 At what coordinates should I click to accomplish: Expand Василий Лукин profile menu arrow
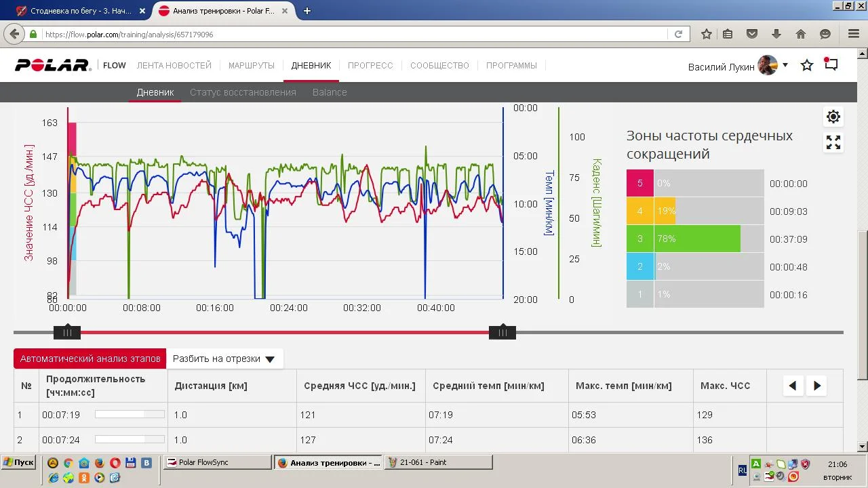click(785, 65)
